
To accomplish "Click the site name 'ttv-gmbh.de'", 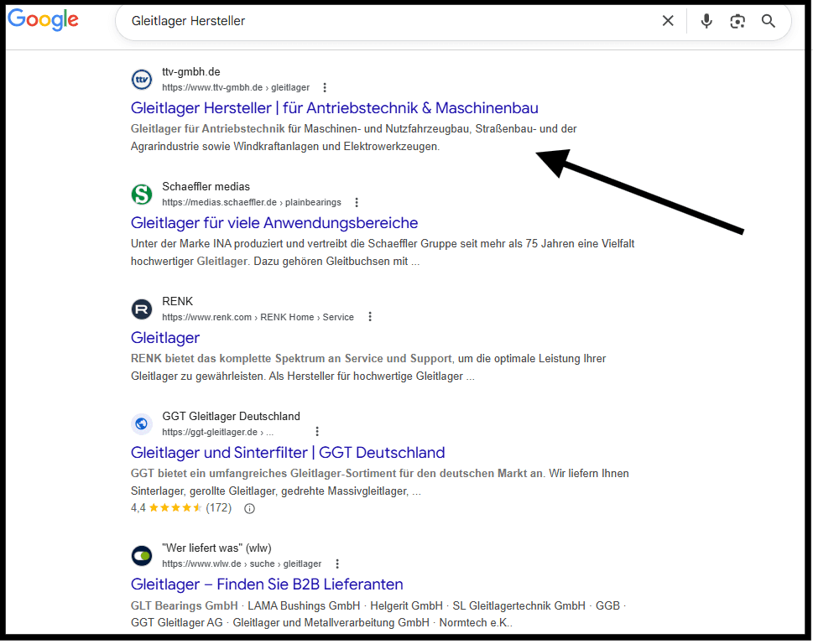I will (190, 72).
